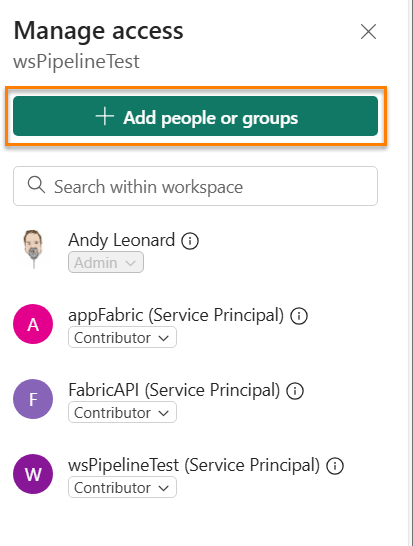Click the wsPipelineTest W avatar

(33, 474)
